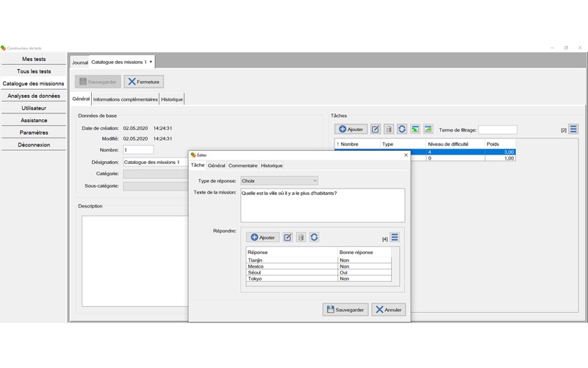588x368 pixels.
Task: Sort by the Nombre column header in Tâches
Action: pyautogui.click(x=357, y=144)
